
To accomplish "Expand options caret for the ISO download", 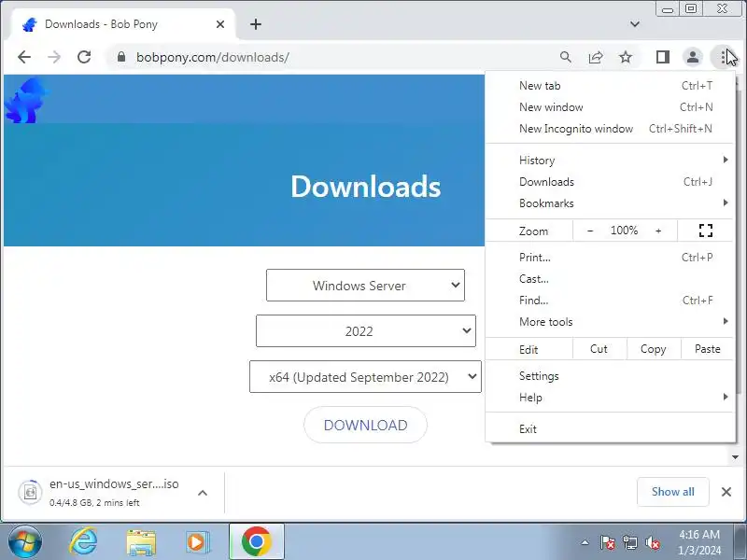I will click(203, 493).
